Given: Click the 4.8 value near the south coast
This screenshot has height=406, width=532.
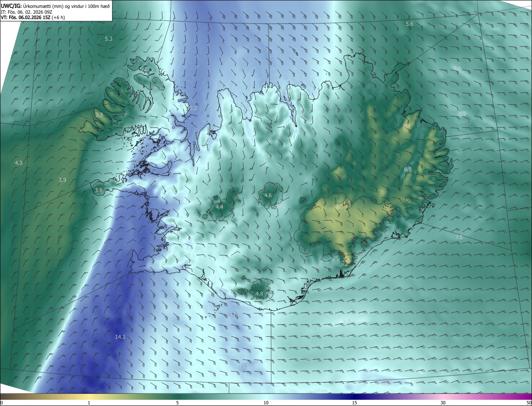Looking at the screenshot, I should click(x=259, y=294).
